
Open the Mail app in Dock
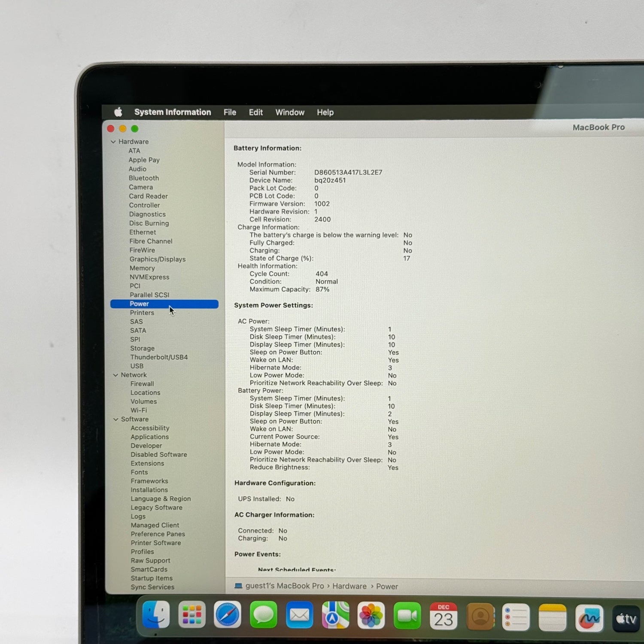click(299, 616)
